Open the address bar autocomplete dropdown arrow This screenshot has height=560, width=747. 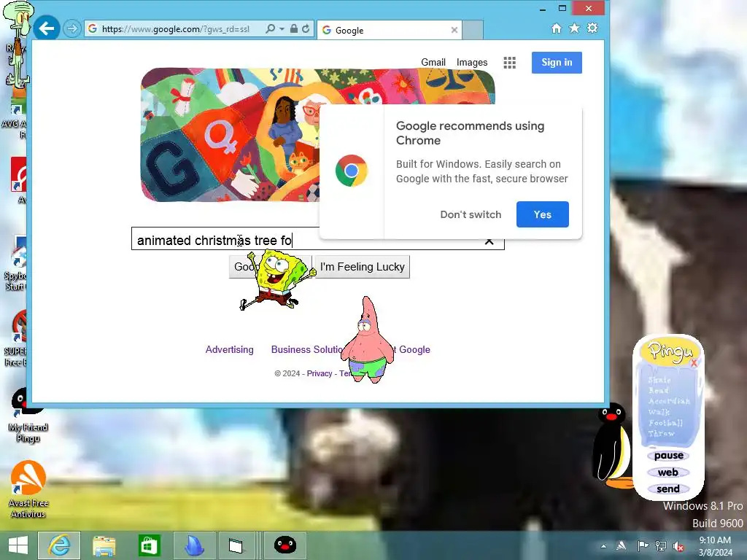click(x=282, y=29)
